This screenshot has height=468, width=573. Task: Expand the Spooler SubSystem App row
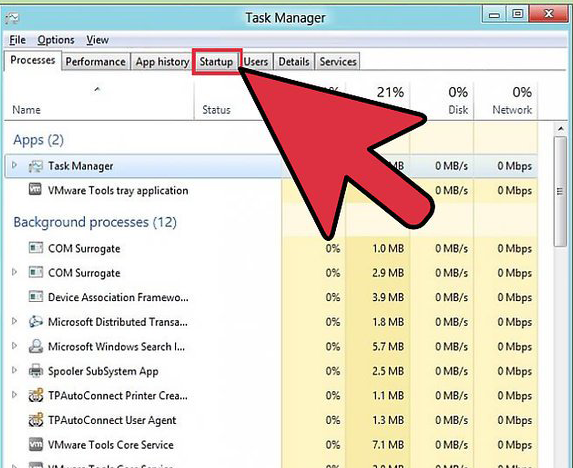[x=14, y=370]
